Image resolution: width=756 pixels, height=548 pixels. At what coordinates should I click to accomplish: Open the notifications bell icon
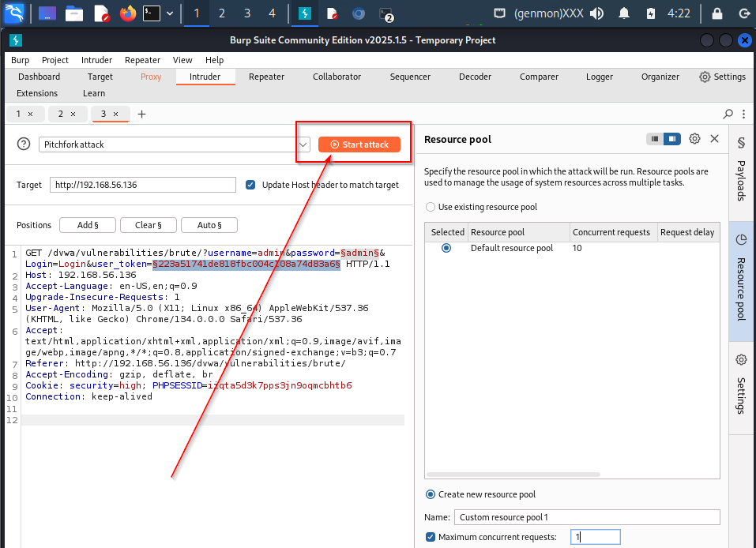[624, 13]
